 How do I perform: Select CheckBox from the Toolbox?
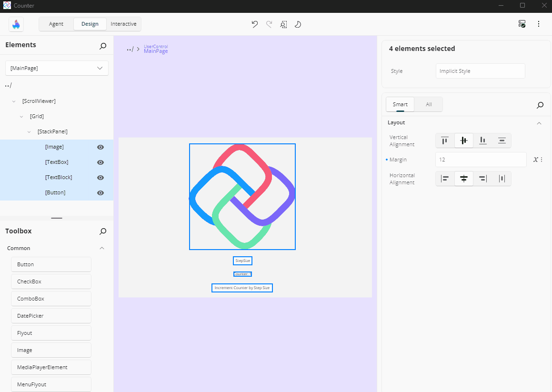[51, 281]
